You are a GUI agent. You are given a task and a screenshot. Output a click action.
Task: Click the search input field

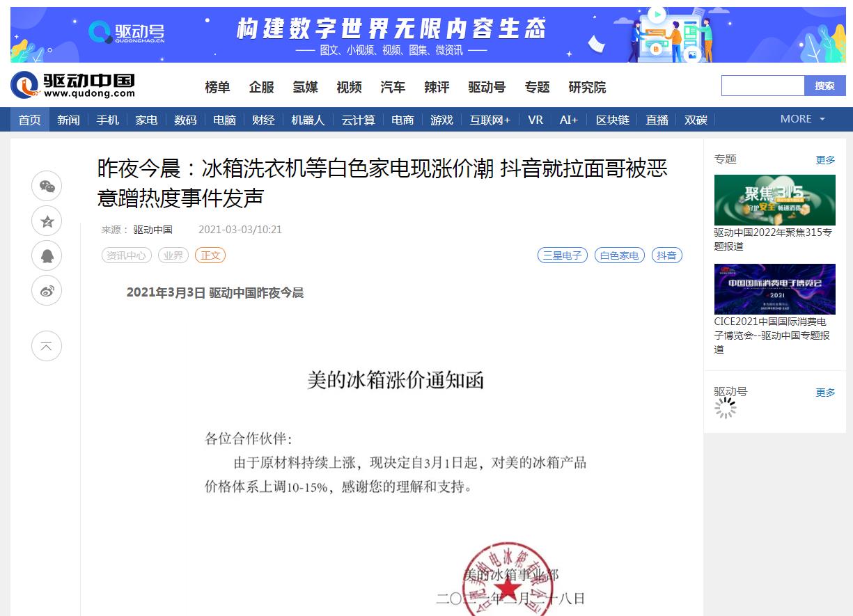763,86
